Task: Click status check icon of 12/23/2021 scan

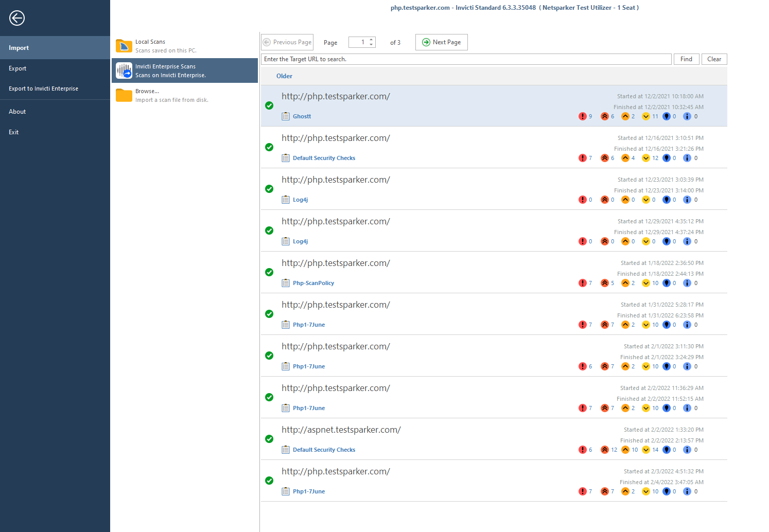Action: 269,189
